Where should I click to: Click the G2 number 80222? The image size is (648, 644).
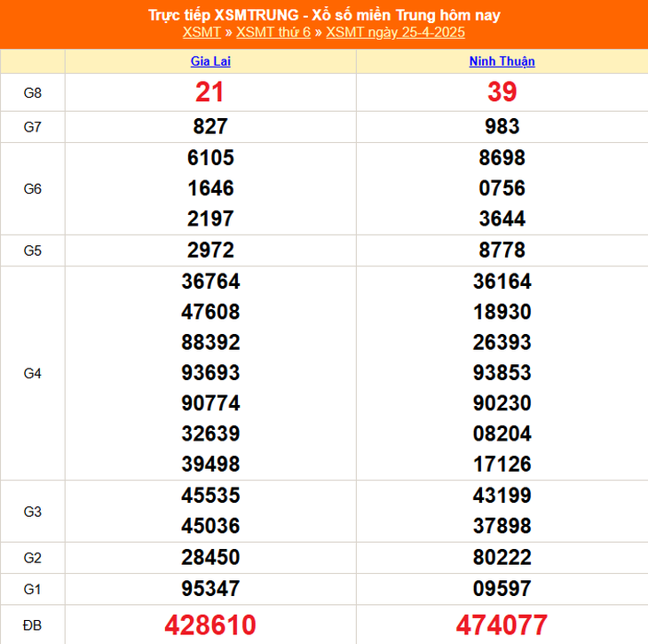[x=502, y=558]
